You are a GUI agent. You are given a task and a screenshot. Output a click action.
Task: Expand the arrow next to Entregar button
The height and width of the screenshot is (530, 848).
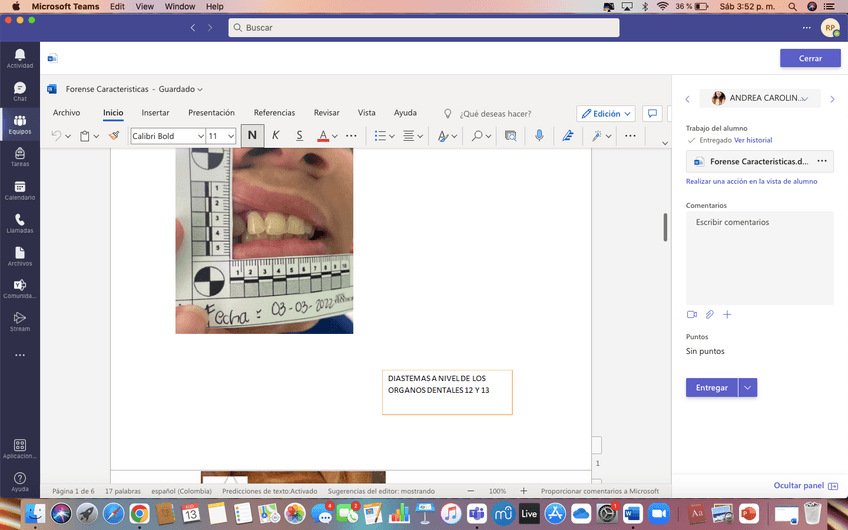point(748,387)
